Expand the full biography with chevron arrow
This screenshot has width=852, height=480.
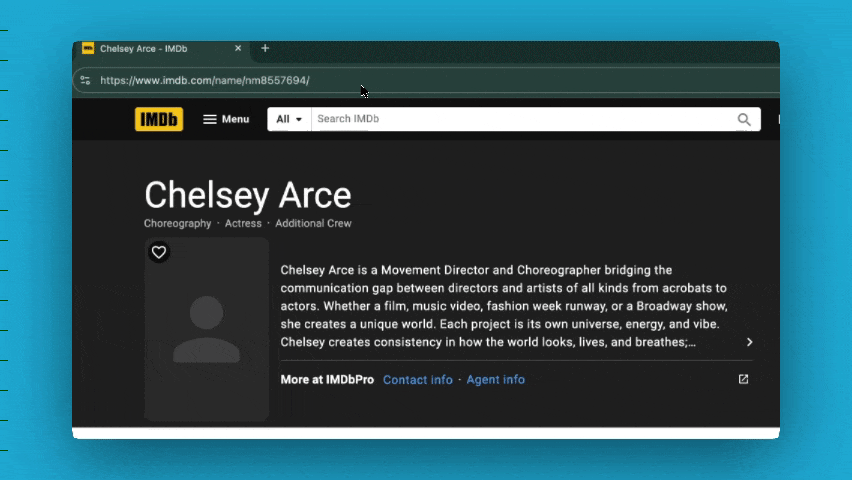[x=750, y=342]
